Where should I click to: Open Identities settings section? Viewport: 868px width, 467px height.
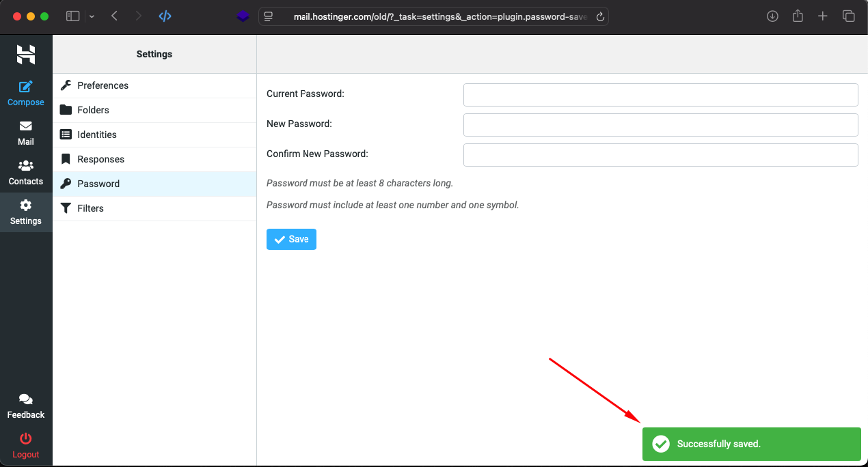(96, 135)
